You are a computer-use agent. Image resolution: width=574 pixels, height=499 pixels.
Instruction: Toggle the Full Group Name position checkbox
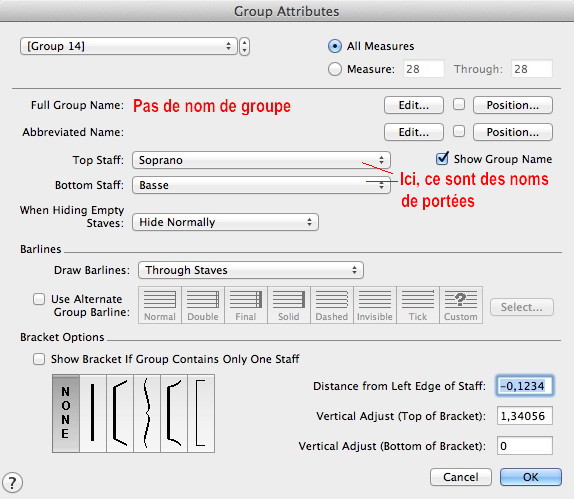(x=459, y=104)
